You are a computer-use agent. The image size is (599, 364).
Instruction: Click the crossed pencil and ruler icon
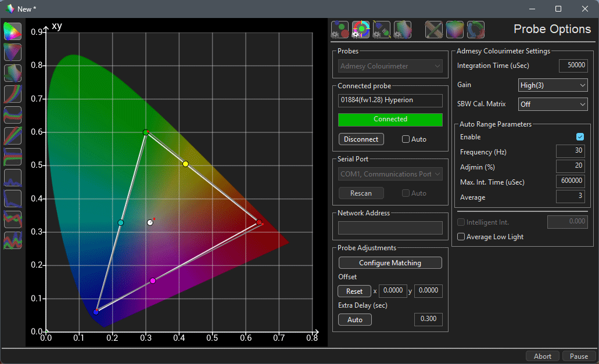point(434,29)
